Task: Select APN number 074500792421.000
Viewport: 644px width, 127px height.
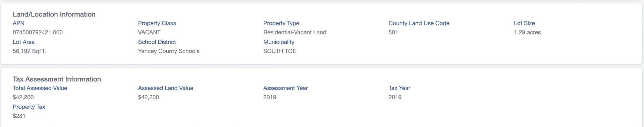Action: 38,32
